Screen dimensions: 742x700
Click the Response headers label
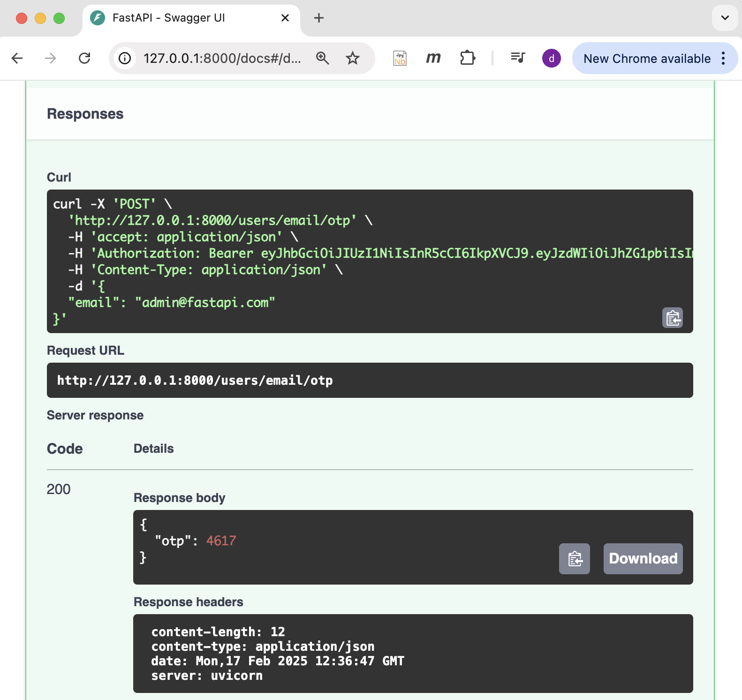click(x=189, y=602)
